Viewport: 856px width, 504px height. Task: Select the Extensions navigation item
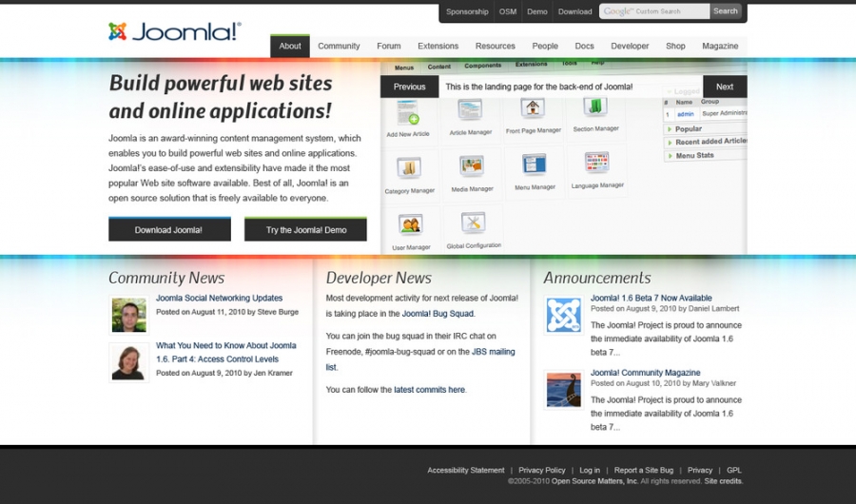(x=438, y=47)
